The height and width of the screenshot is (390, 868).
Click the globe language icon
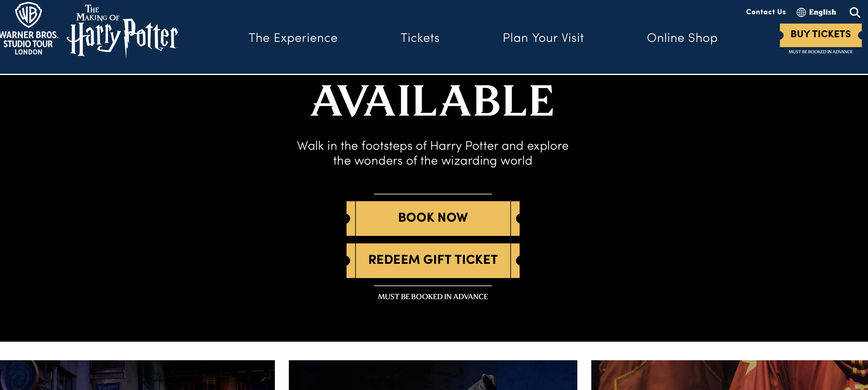point(801,12)
